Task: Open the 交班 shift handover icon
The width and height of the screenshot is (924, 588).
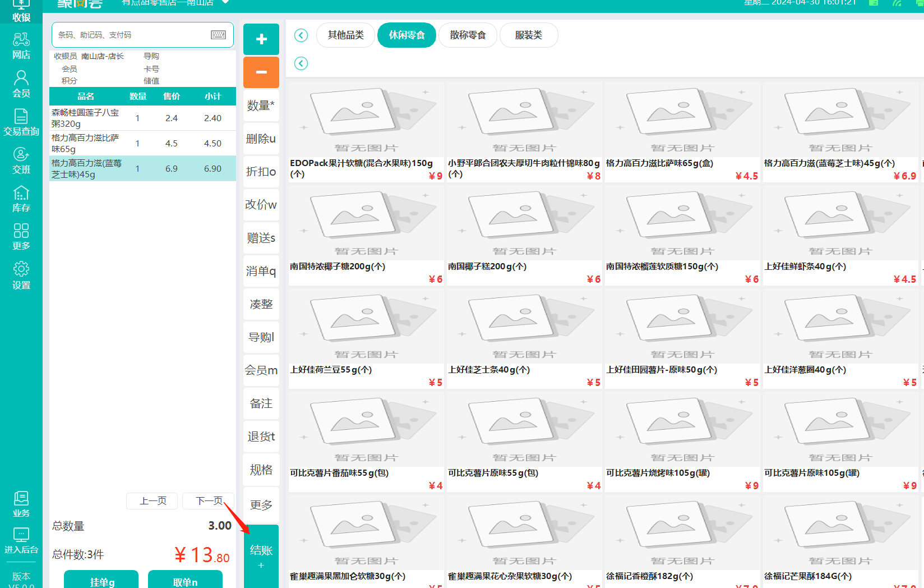Action: 21,160
